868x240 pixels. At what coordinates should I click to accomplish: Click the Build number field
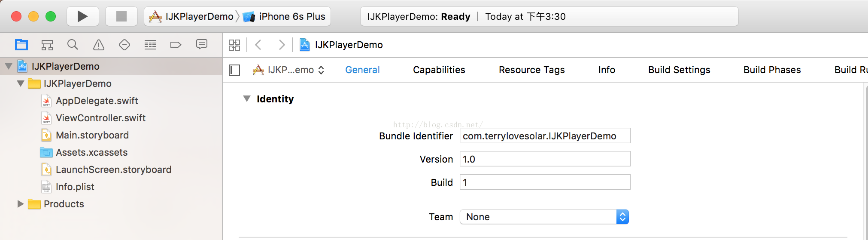point(545,182)
